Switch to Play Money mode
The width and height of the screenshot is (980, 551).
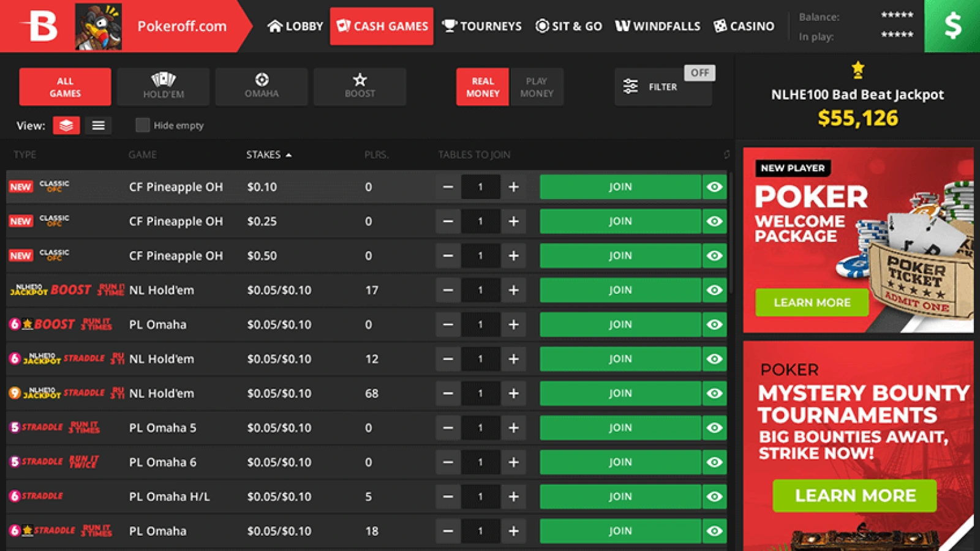coord(537,87)
